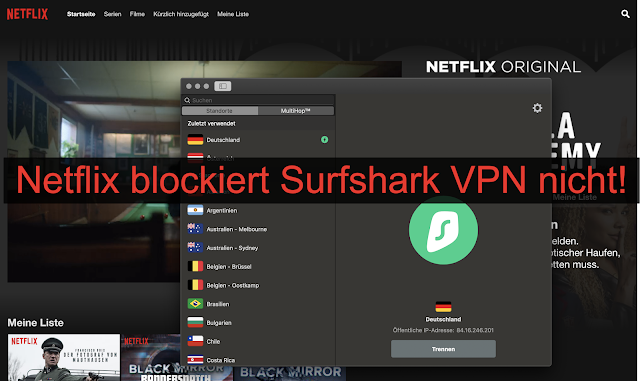Go to Meine Liste in navigation
The width and height of the screenshot is (640, 381).
coord(233,14)
